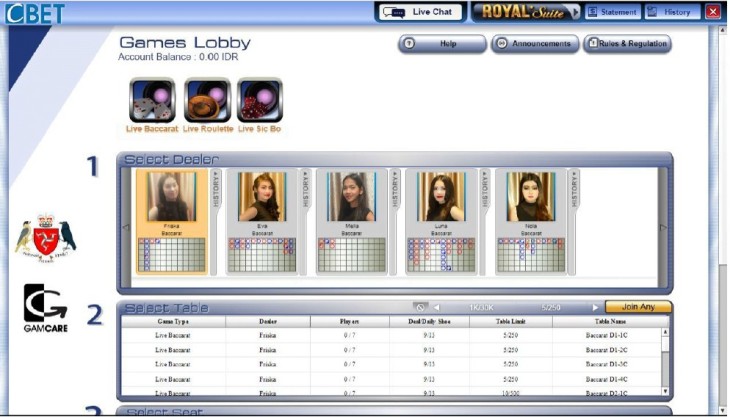
Task: Click the CBET logo in the header
Action: (36, 13)
